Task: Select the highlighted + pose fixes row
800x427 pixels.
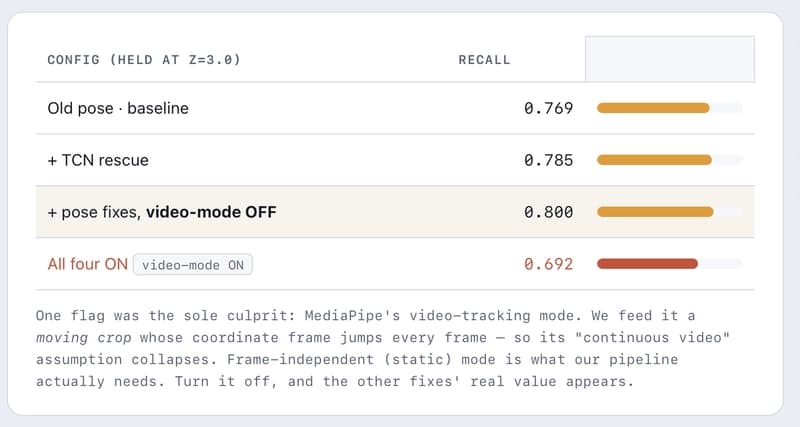Action: pyautogui.click(x=395, y=212)
